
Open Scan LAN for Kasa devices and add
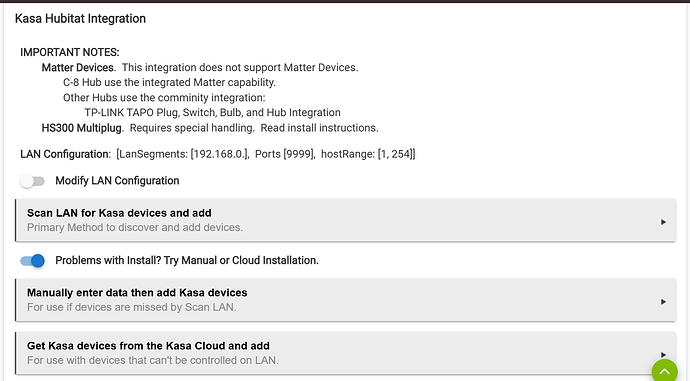point(345,220)
